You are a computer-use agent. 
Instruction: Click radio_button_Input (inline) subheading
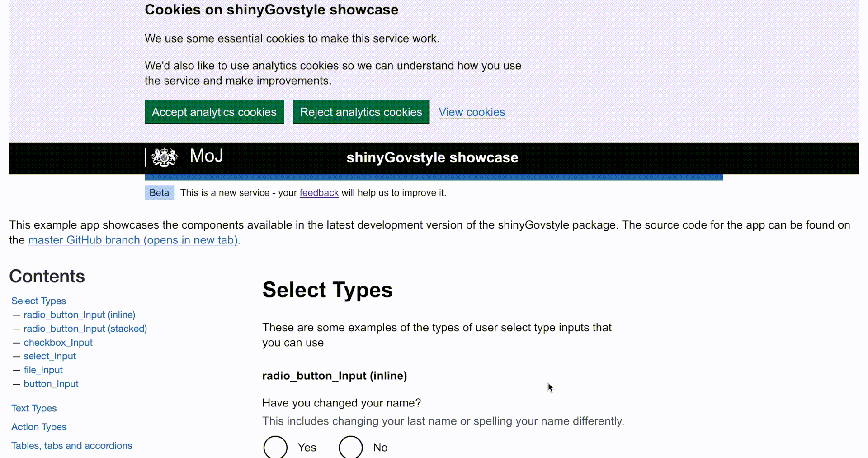pyautogui.click(x=335, y=376)
